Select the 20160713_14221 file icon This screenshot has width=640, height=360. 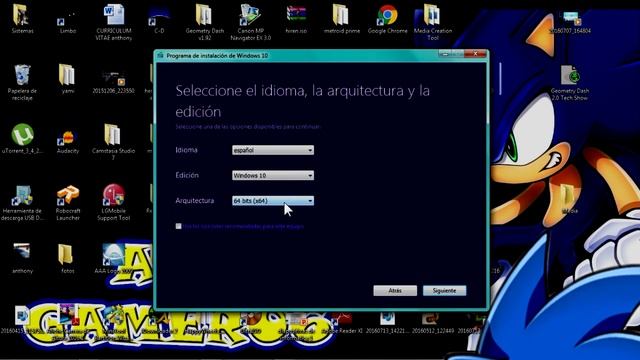click(387, 318)
